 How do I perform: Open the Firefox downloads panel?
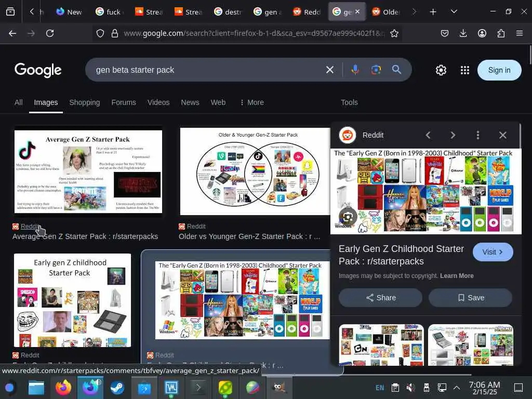[x=463, y=33]
